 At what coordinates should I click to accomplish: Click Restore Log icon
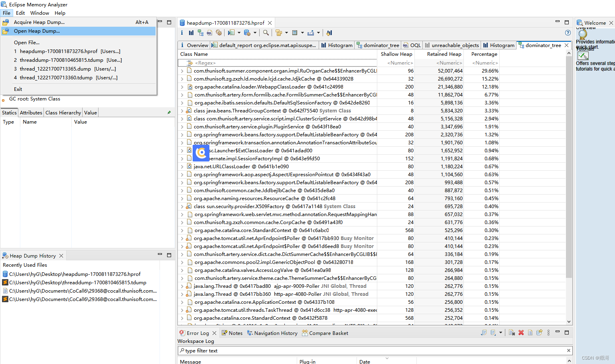point(539,333)
